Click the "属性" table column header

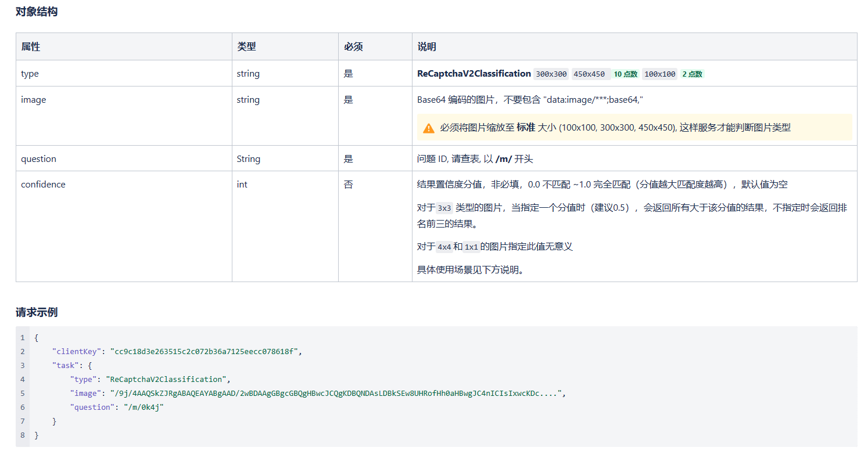point(31,47)
